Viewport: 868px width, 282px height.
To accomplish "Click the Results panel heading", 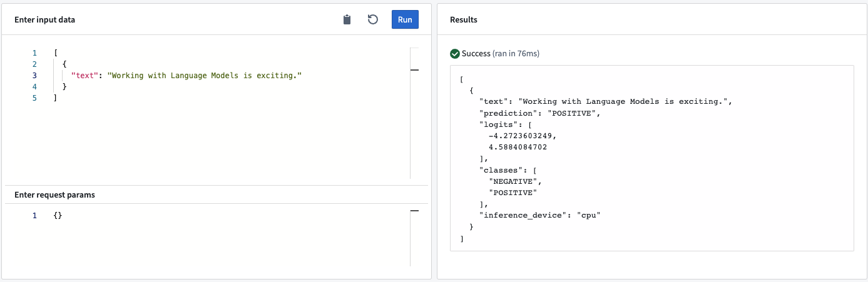I will 464,19.
